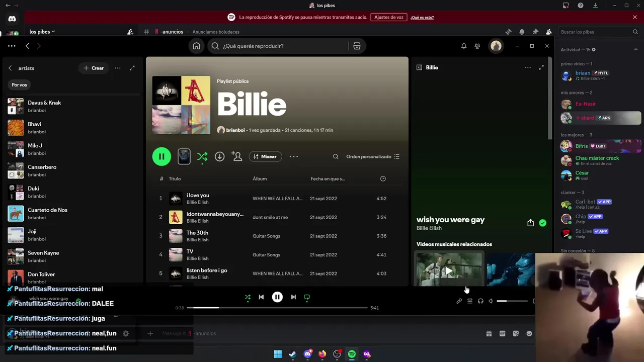
Task: Expand Your Library to full width
Action: pyautogui.click(x=132, y=68)
